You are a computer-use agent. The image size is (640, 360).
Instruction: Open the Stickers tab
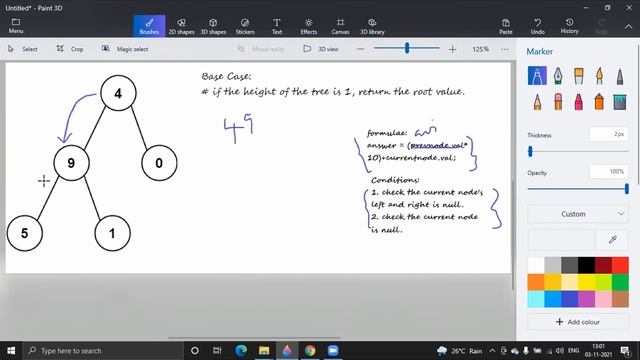coord(245,26)
